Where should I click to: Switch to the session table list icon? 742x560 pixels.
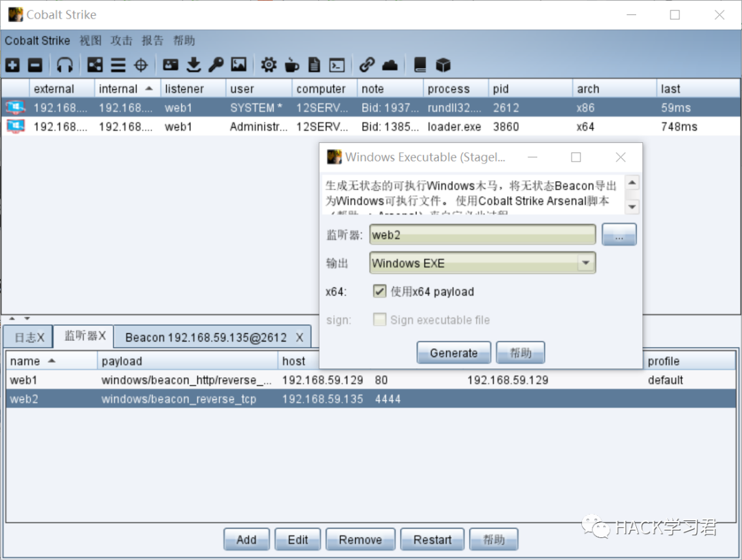point(118,65)
